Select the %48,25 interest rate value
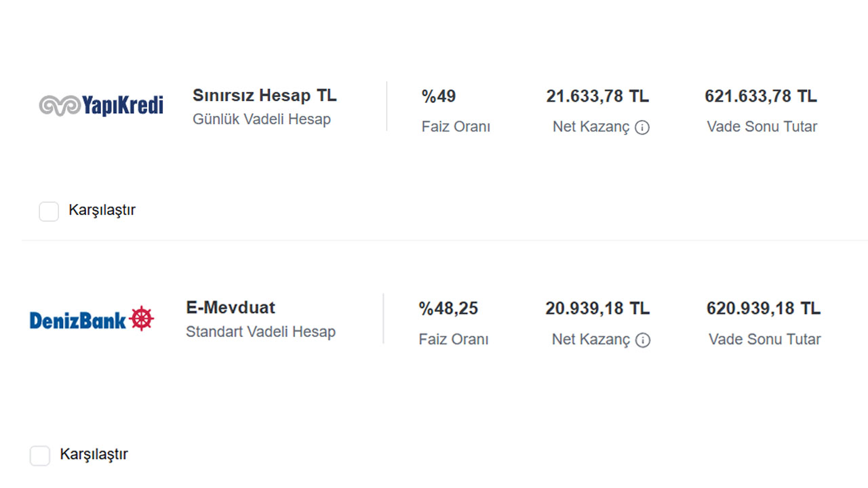Viewport: 868px width, 488px height. pyautogui.click(x=448, y=308)
